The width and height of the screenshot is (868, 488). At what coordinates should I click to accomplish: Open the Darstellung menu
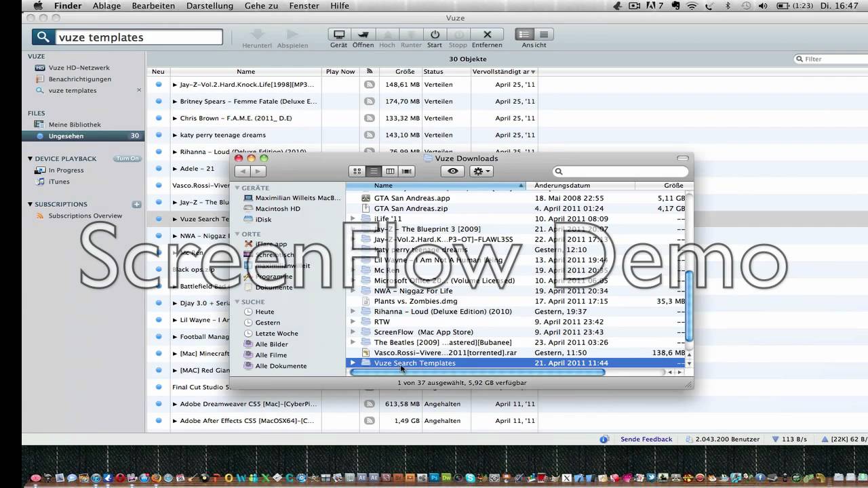(x=210, y=5)
